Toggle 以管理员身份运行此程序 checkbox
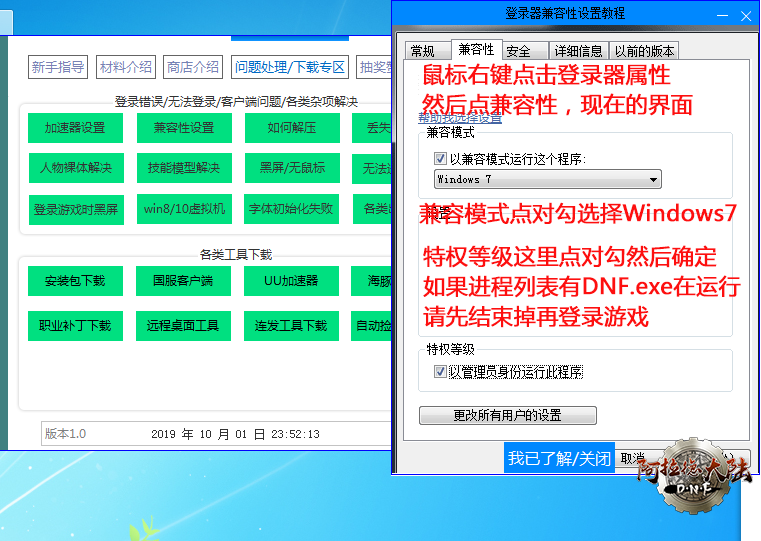761x541 pixels. point(440,372)
